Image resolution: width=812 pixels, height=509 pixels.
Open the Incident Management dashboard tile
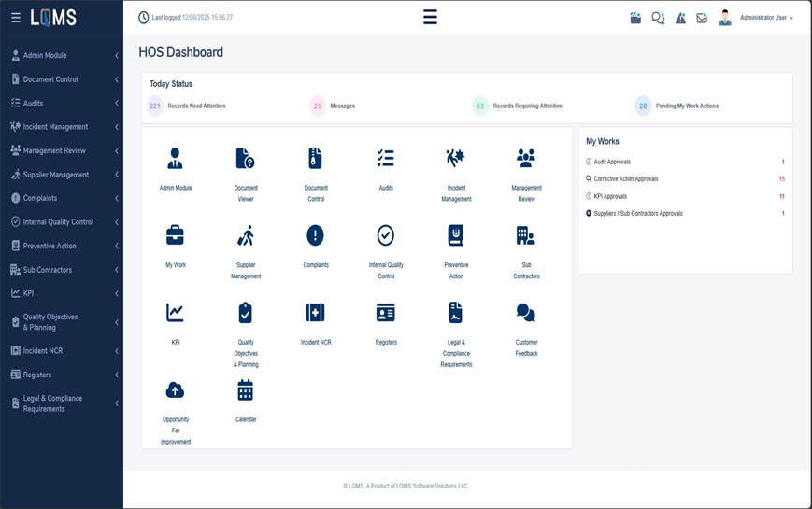456,175
